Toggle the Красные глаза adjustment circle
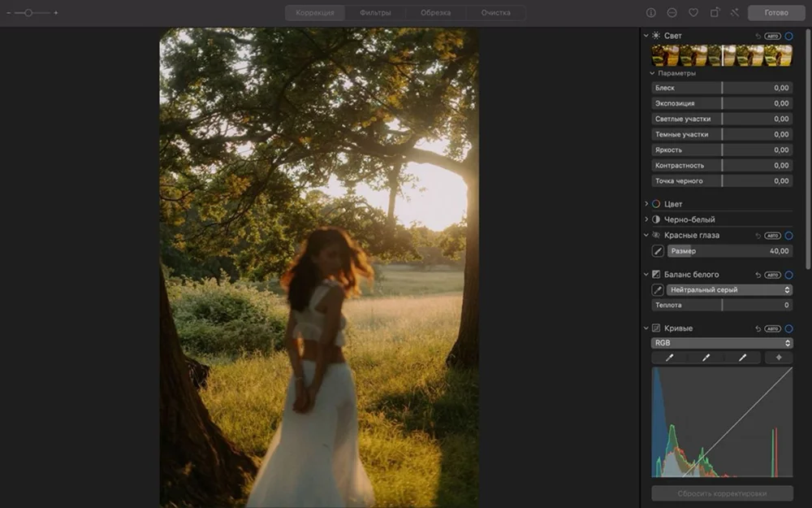The image size is (812, 508). (788, 236)
